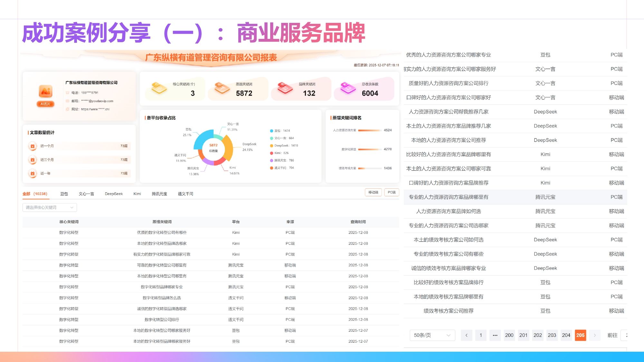Image resolution: width=644 pixels, height=362 pixels.
Task: Open the 50条/页 page size dropdown
Action: point(432,335)
